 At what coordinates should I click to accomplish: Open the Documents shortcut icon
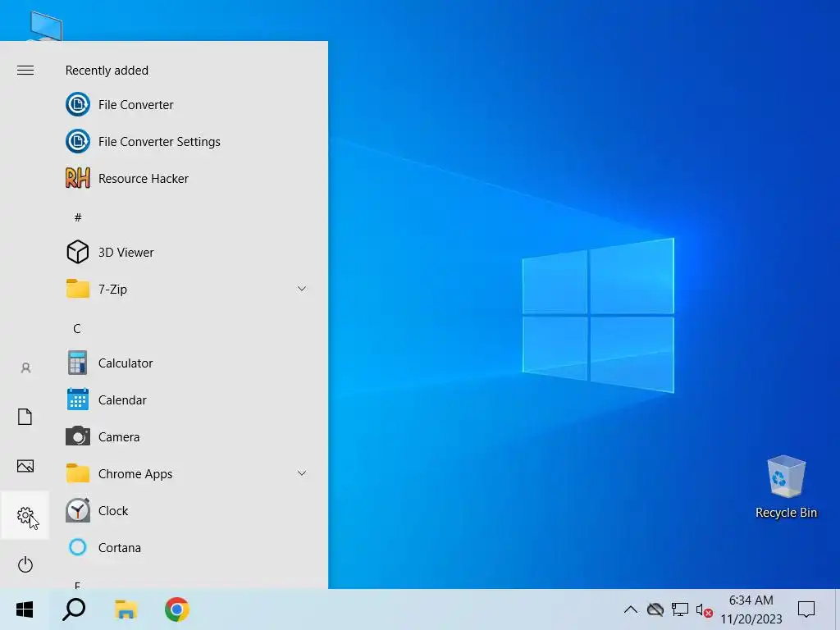[x=25, y=417]
